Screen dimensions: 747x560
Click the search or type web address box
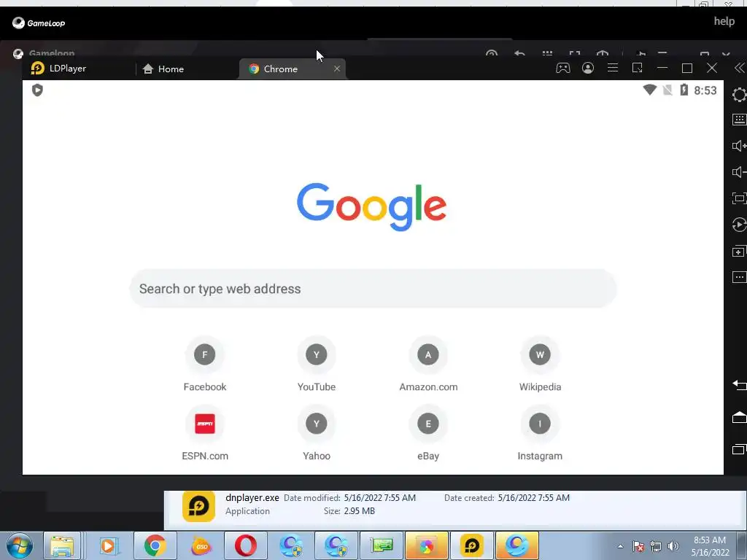[373, 289]
